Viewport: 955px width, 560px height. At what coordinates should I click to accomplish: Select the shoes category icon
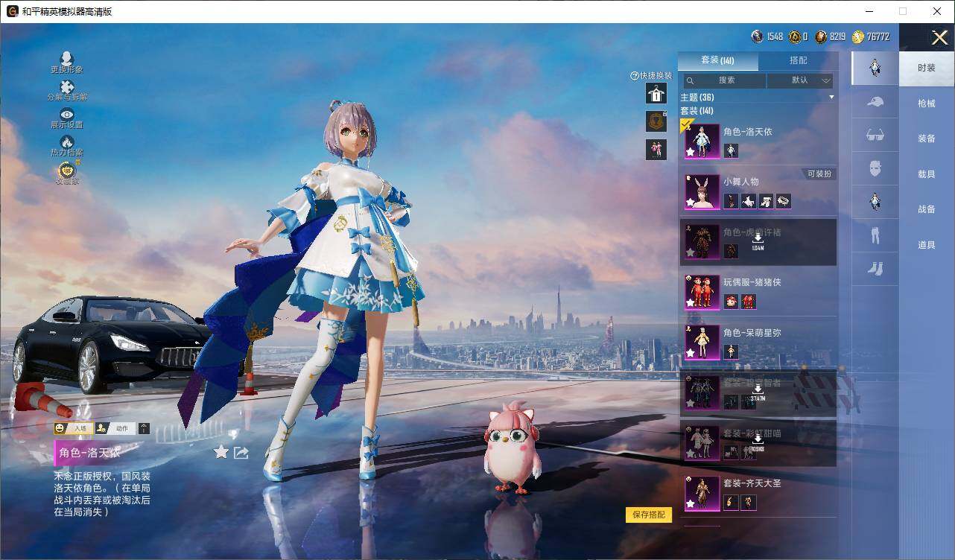pos(875,269)
